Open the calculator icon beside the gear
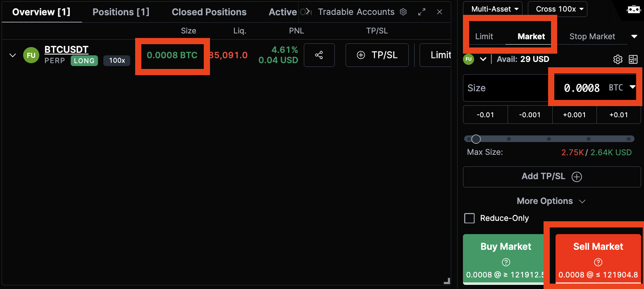 (633, 59)
